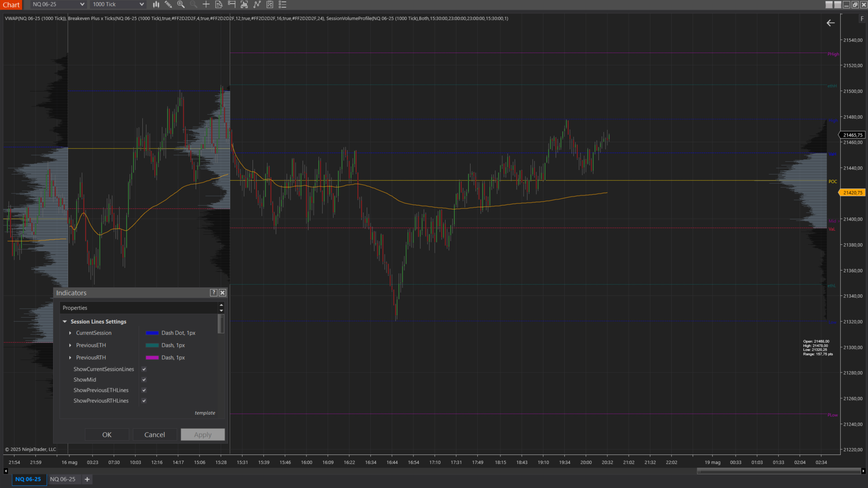Open the Chart menu button

tap(11, 5)
